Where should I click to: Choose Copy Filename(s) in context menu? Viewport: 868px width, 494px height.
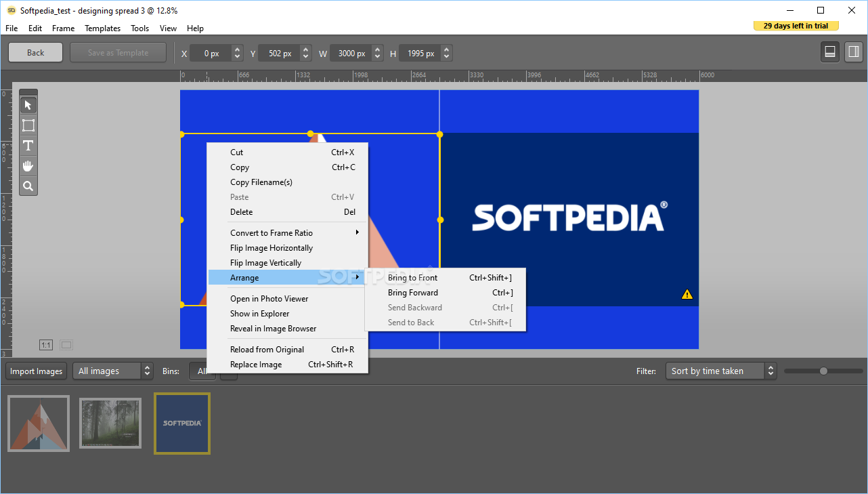coord(288,182)
